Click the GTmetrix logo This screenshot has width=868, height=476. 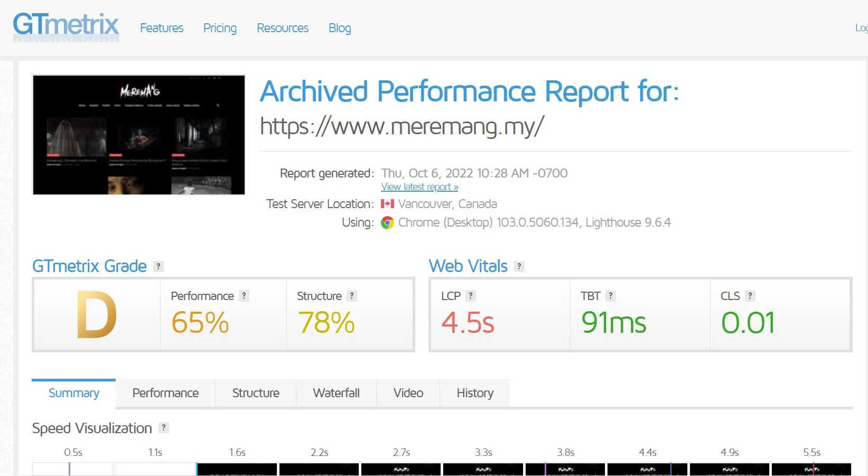click(x=66, y=26)
